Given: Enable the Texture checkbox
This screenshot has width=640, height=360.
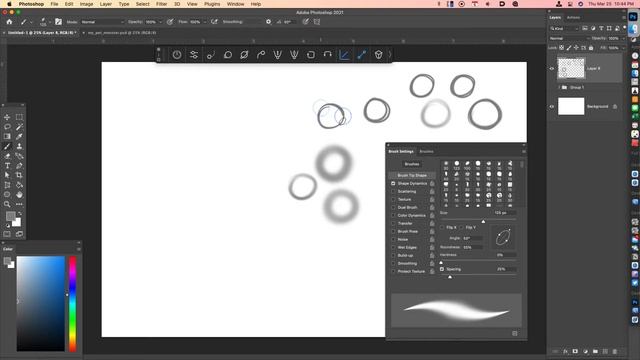Looking at the screenshot, I should pos(393,200).
